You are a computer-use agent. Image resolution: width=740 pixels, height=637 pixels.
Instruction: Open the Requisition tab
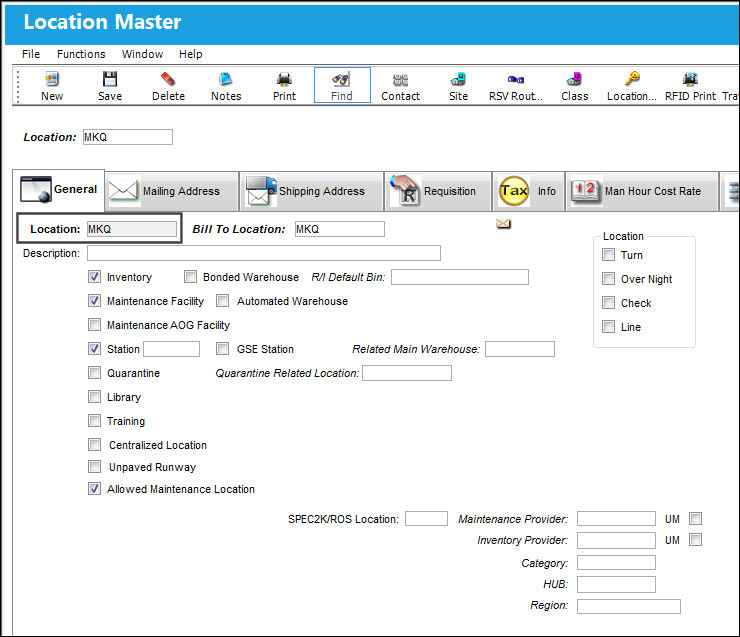438,192
